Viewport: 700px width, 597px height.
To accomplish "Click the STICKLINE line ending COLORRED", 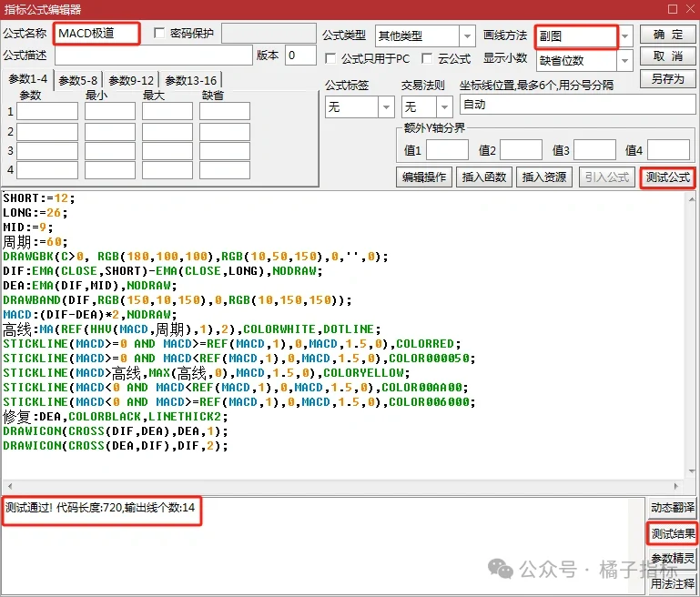I will pyautogui.click(x=232, y=344).
